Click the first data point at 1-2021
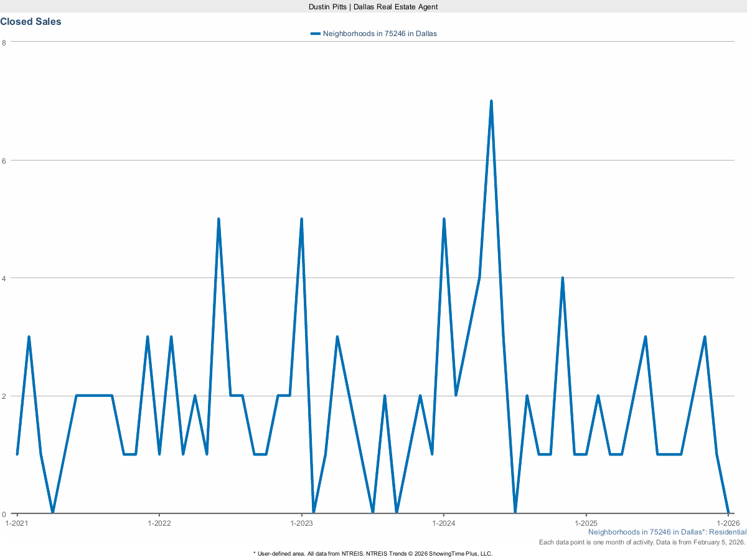The height and width of the screenshot is (560, 747). [17, 454]
